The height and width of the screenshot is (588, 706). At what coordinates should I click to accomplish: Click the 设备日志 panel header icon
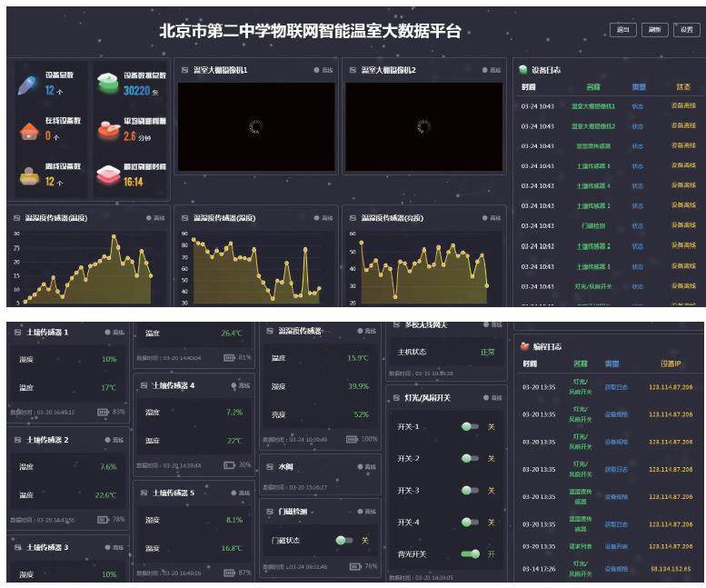[x=523, y=69]
